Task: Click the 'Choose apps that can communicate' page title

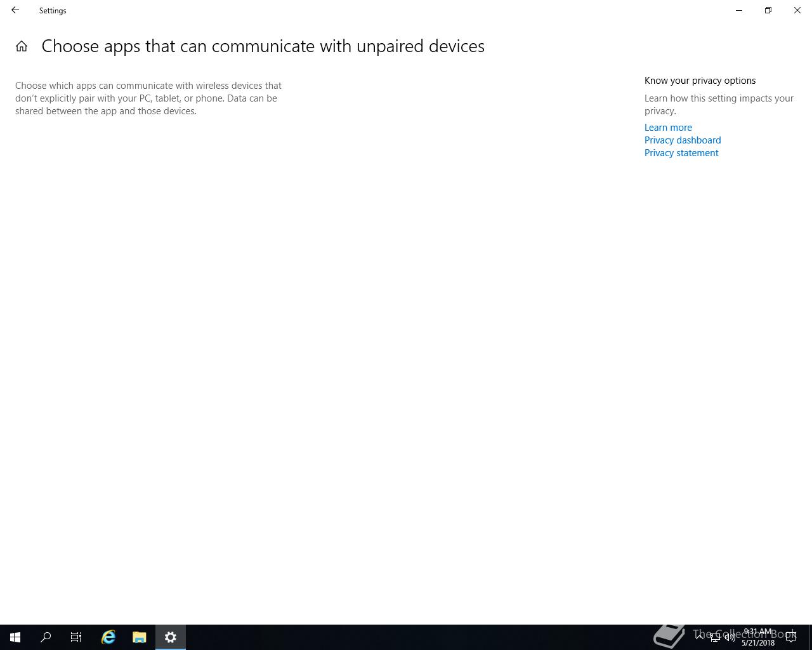Action: 263,46
